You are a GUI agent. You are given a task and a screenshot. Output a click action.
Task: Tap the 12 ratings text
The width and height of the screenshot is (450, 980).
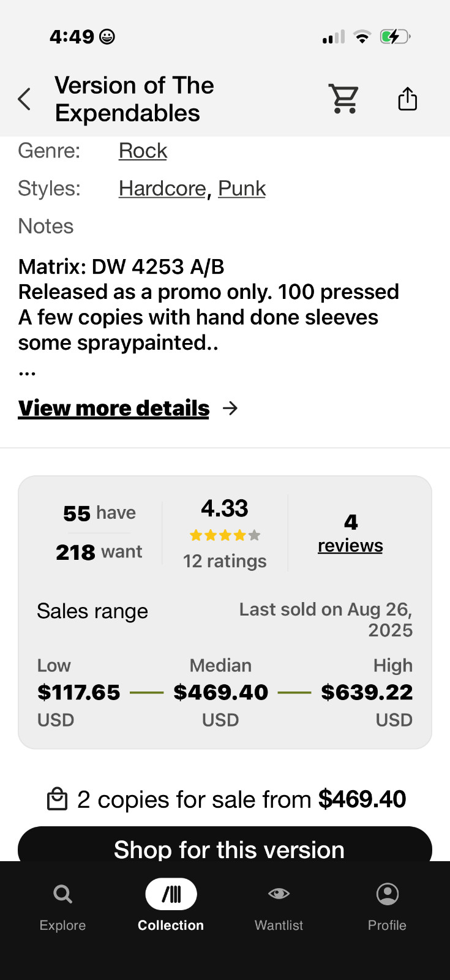pyautogui.click(x=225, y=561)
